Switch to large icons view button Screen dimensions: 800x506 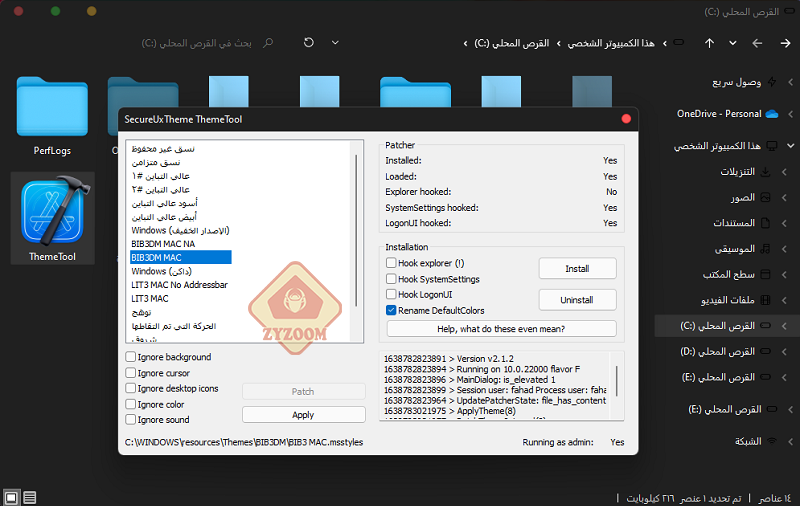tap(11, 497)
